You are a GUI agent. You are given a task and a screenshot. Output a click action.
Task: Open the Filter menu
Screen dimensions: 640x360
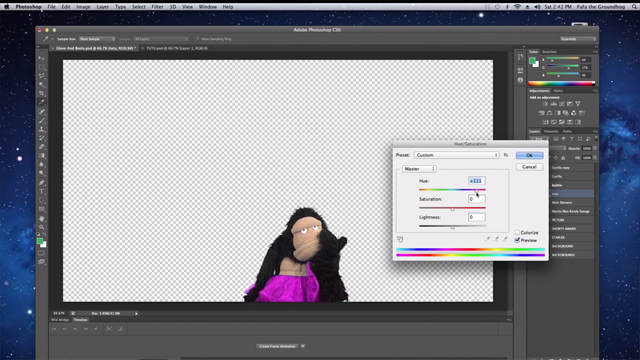click(x=157, y=7)
